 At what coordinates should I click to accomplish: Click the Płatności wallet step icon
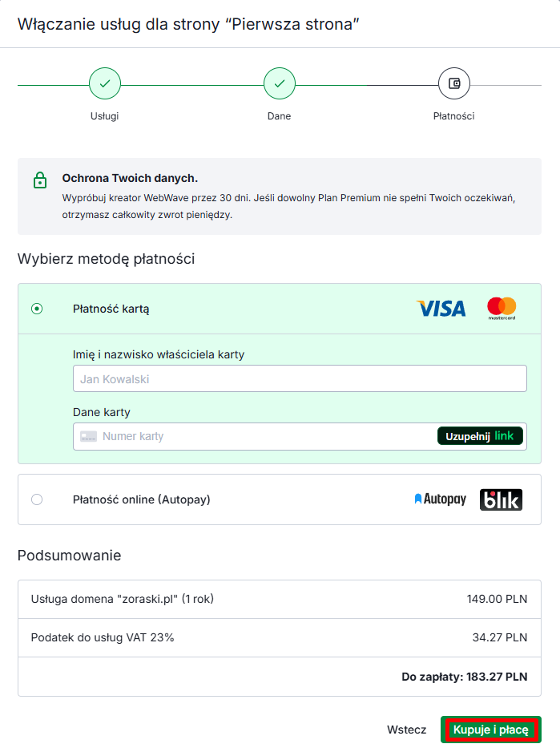tap(454, 83)
